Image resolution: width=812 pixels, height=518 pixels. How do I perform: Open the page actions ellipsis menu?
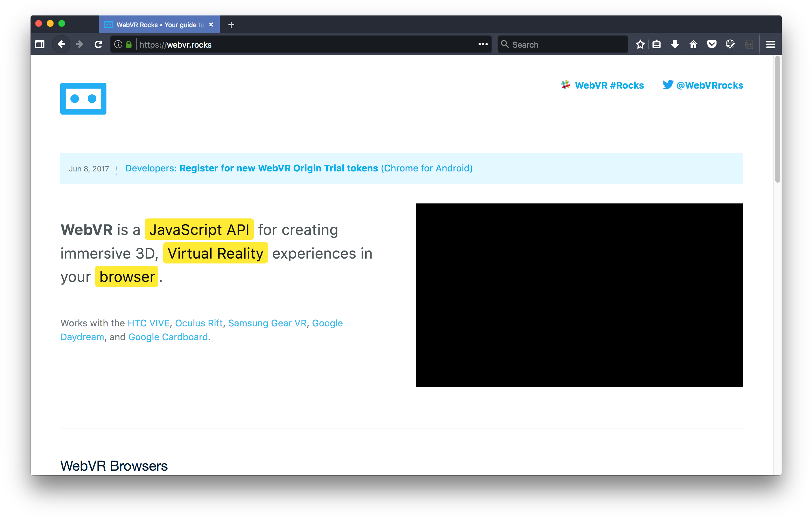(x=483, y=44)
